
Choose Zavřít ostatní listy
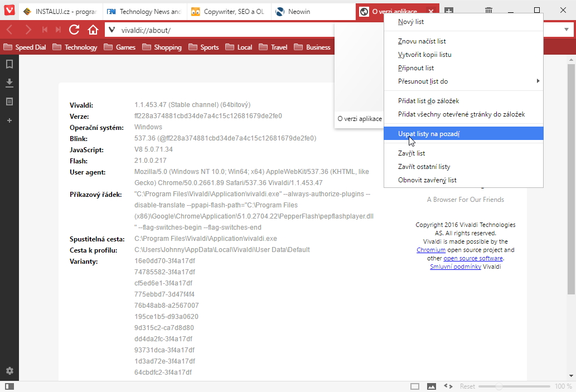pos(463,166)
